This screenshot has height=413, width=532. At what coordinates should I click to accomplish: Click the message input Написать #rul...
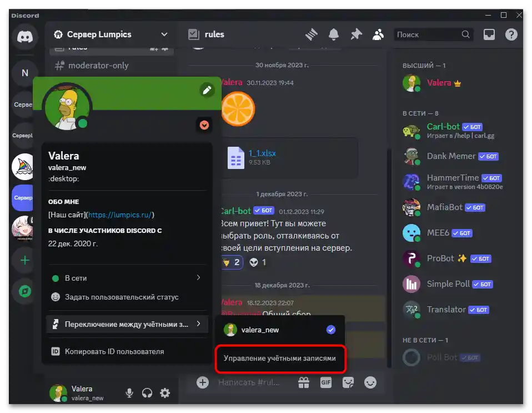[249, 382]
